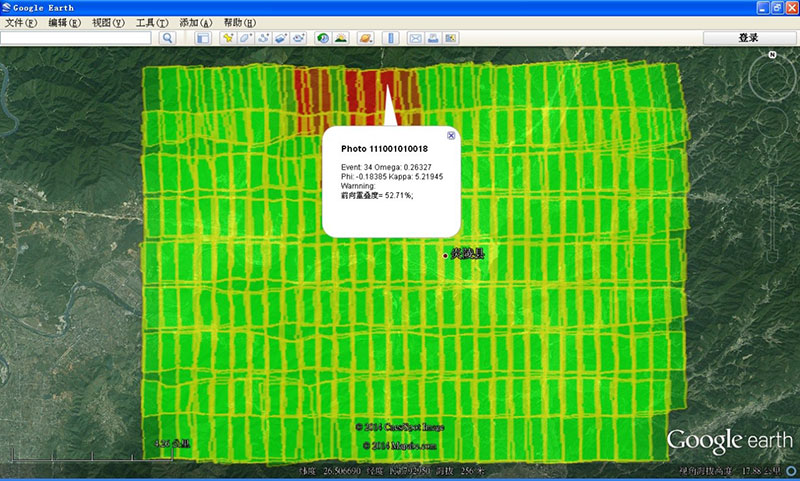Click the 登录 sign-in button

pyautogui.click(x=748, y=38)
